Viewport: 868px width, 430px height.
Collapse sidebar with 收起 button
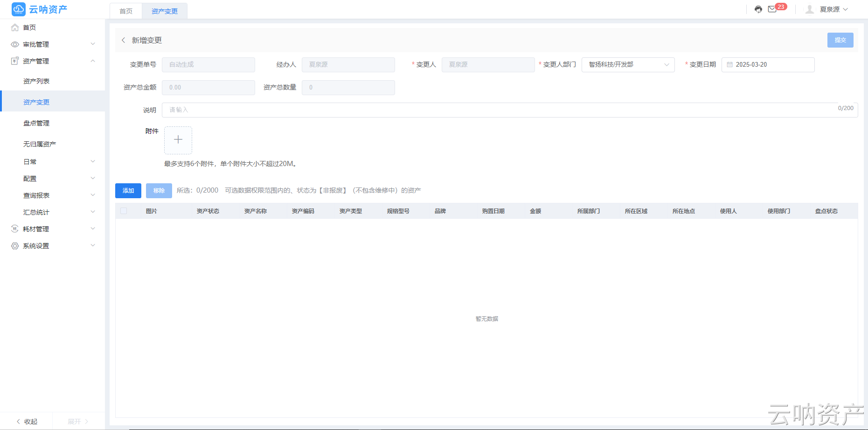click(x=27, y=422)
